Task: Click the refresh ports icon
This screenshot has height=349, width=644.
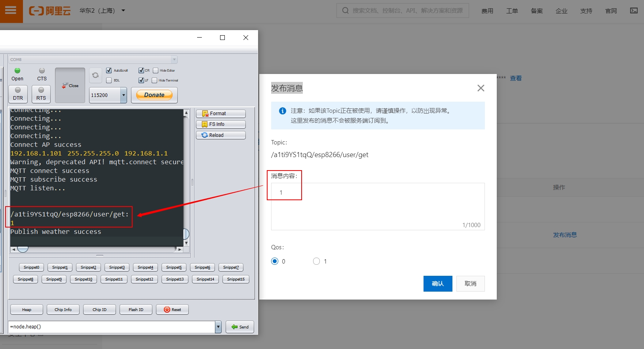Action: [x=95, y=75]
